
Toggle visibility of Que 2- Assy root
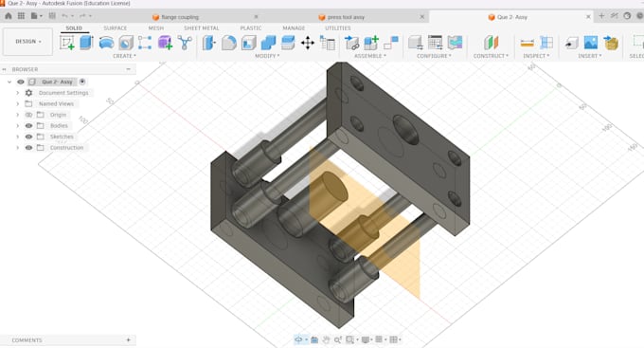point(21,82)
